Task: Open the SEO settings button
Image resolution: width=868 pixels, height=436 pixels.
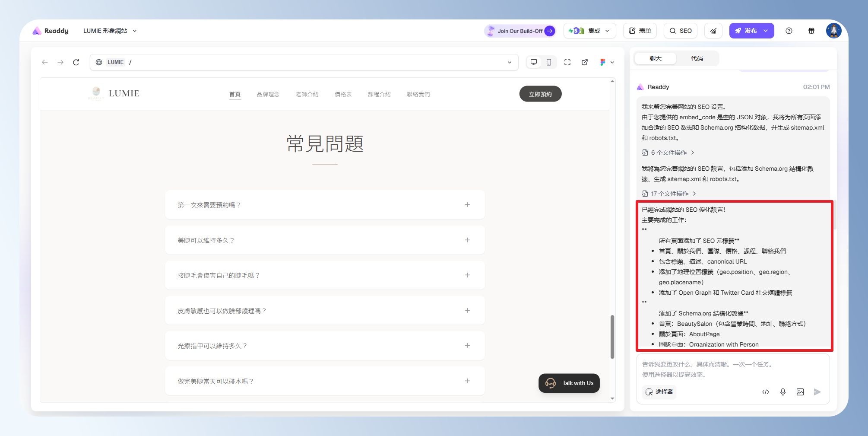Action: coord(681,31)
